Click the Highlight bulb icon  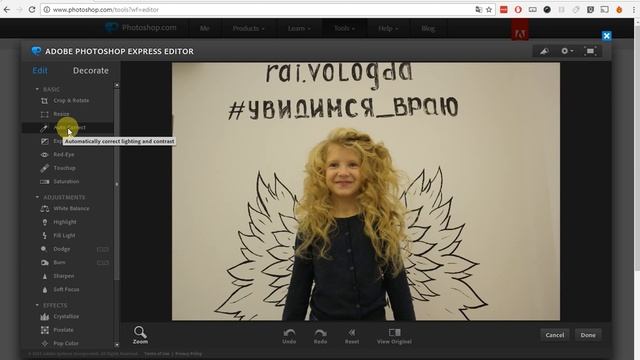point(44,222)
